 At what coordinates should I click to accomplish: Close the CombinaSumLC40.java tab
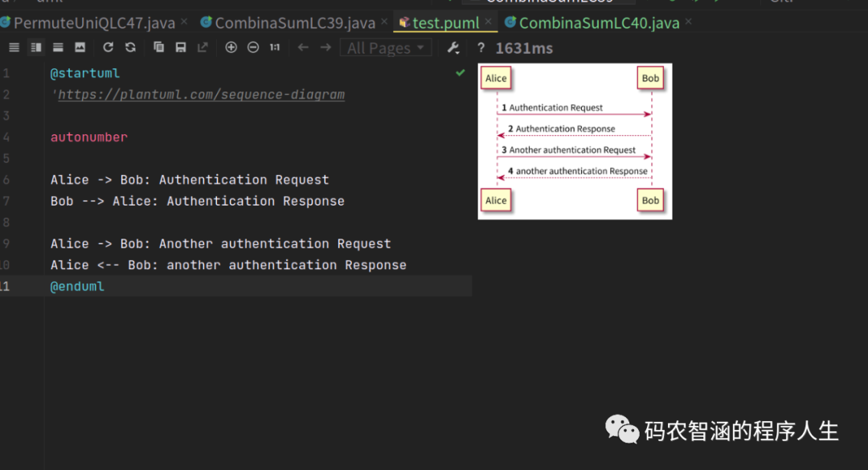pos(688,22)
